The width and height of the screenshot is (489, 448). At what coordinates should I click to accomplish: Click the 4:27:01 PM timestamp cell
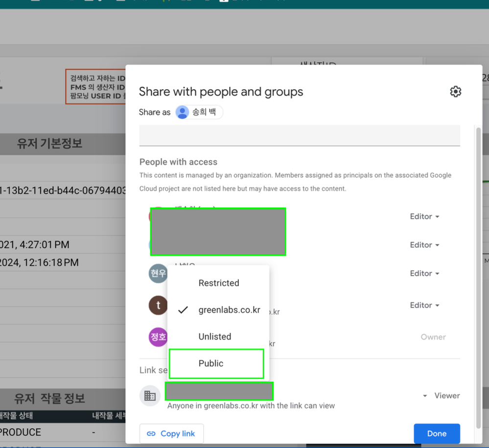[x=35, y=245]
